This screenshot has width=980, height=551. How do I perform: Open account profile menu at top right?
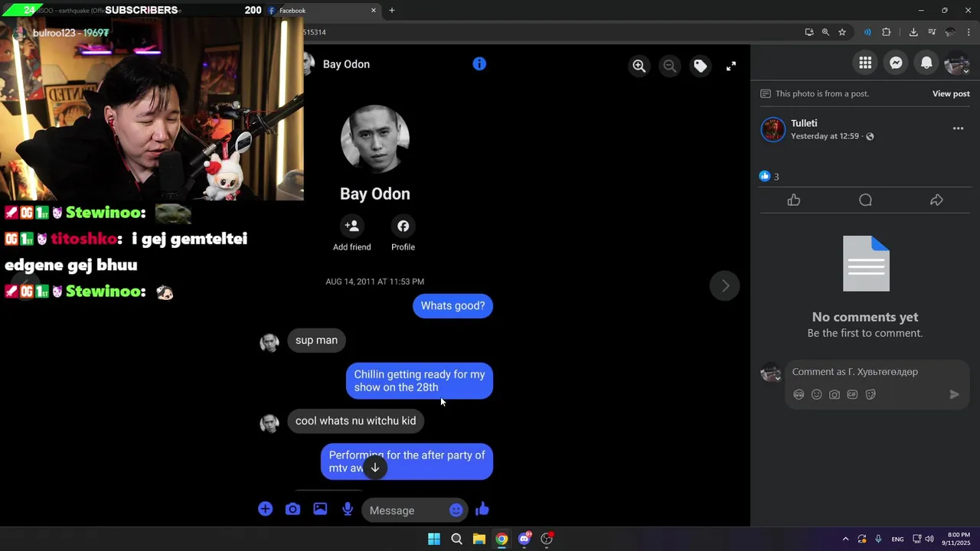click(957, 64)
